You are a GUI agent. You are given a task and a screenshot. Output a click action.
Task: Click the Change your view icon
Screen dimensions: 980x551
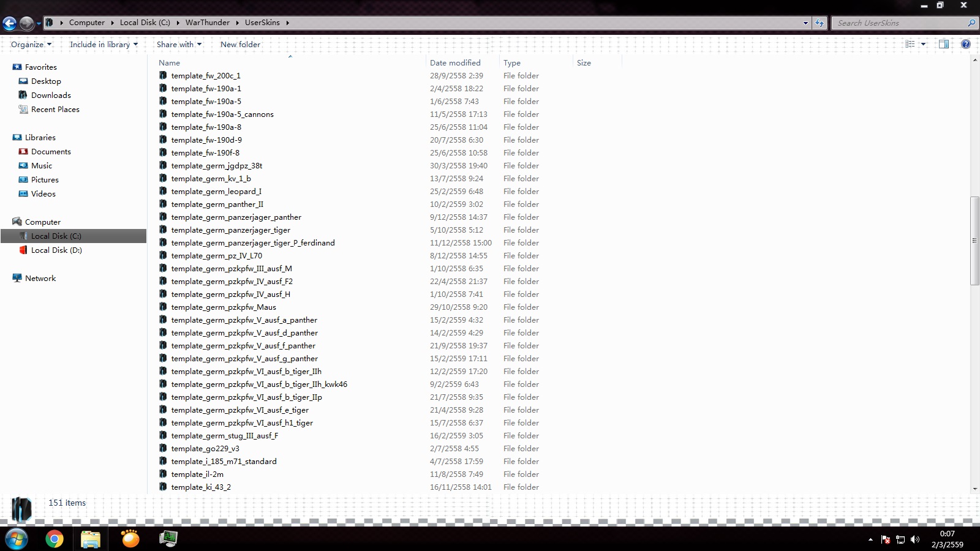[x=910, y=44]
